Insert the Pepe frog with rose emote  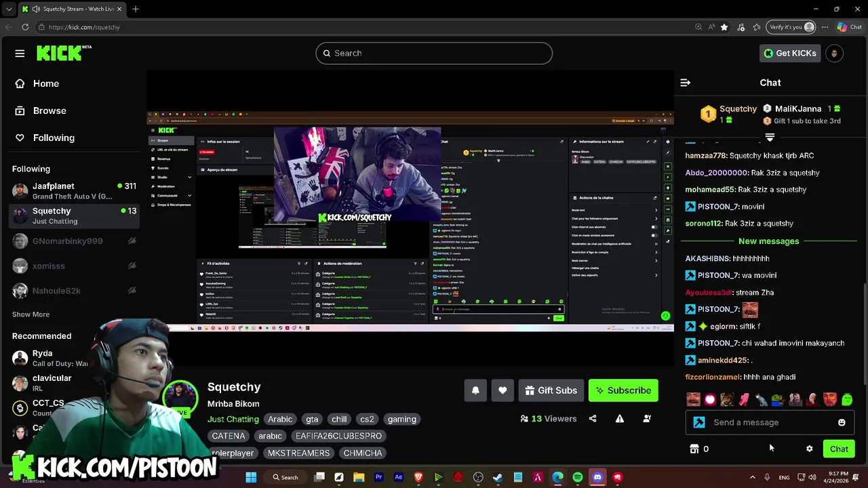click(x=778, y=399)
